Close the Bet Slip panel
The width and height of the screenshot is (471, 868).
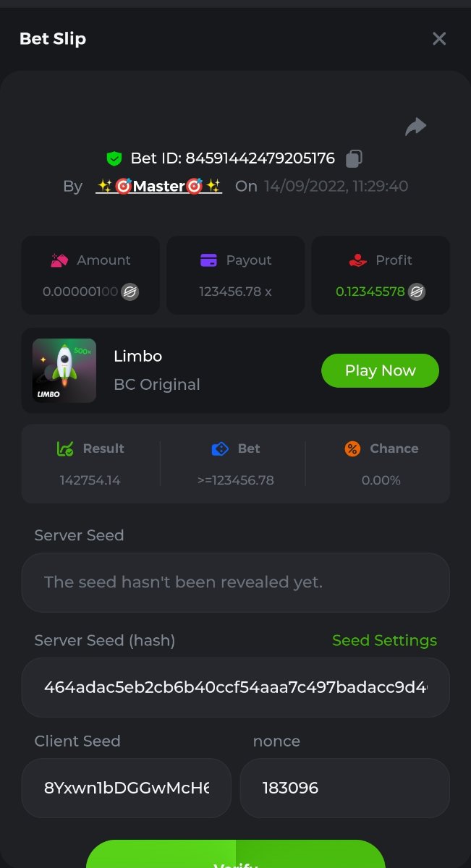[x=439, y=39]
